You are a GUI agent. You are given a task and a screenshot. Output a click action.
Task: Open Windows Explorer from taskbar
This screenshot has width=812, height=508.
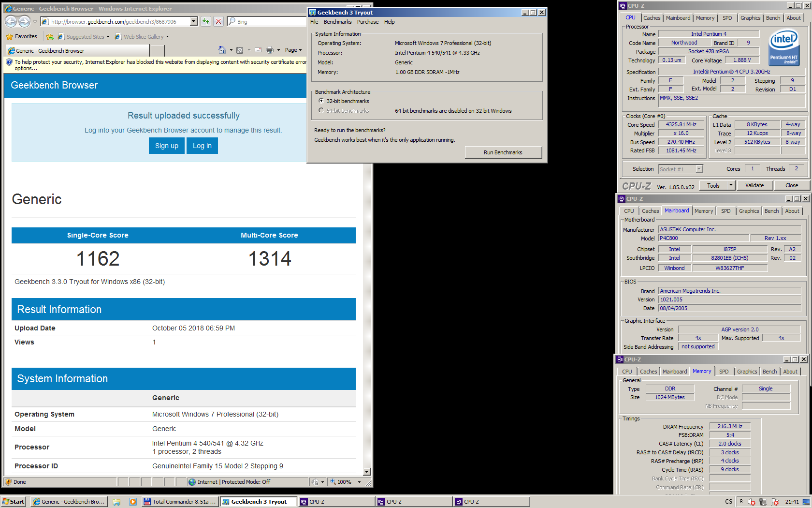(x=116, y=502)
